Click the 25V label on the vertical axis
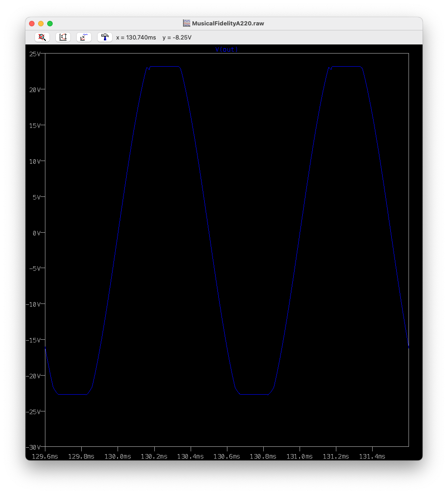448x494 pixels. pyautogui.click(x=35, y=54)
